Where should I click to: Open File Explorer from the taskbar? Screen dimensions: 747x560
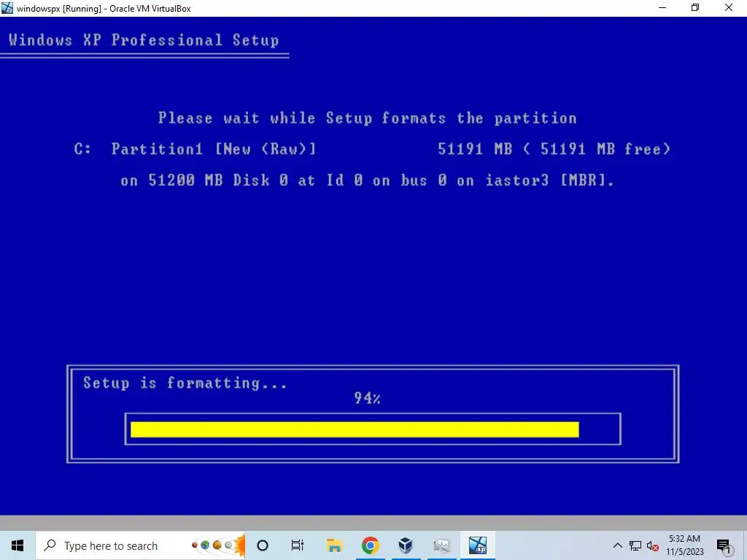point(334,545)
